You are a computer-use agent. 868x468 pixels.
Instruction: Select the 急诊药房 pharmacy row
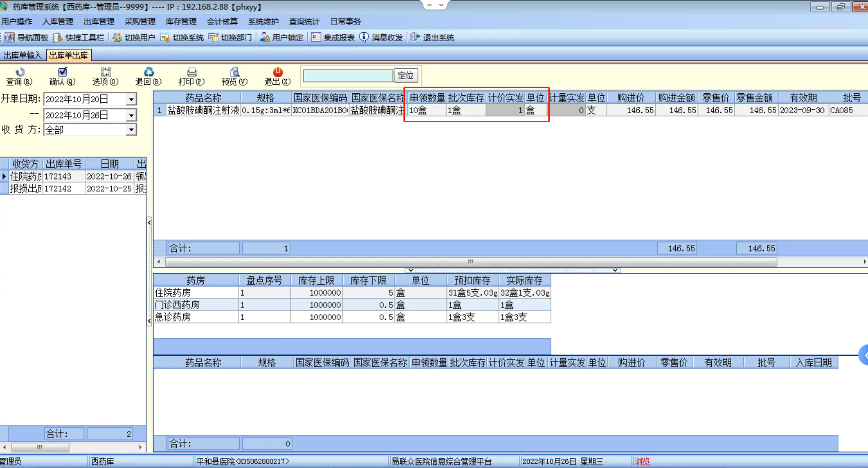352,317
